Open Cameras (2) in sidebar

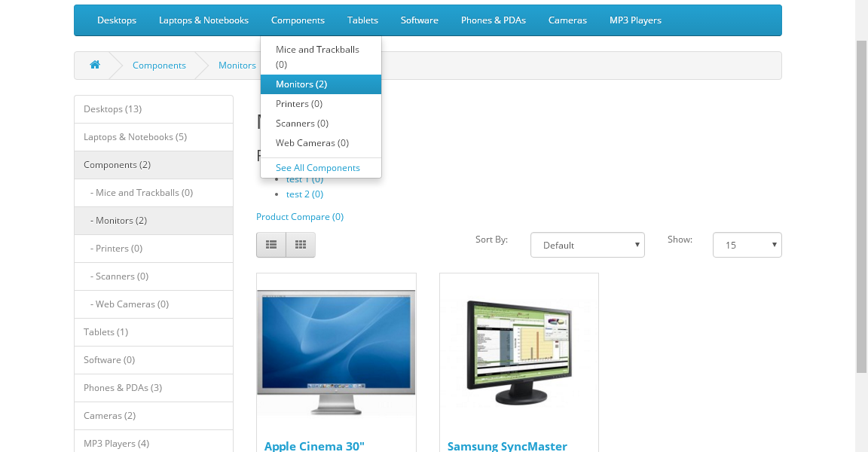click(x=154, y=416)
